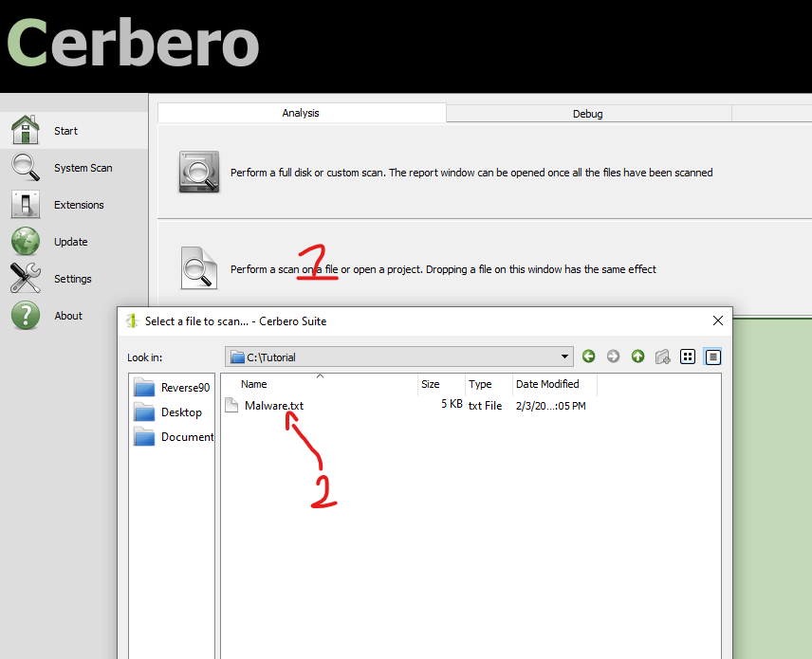Click the Start home icon in sidebar

pos(26,130)
